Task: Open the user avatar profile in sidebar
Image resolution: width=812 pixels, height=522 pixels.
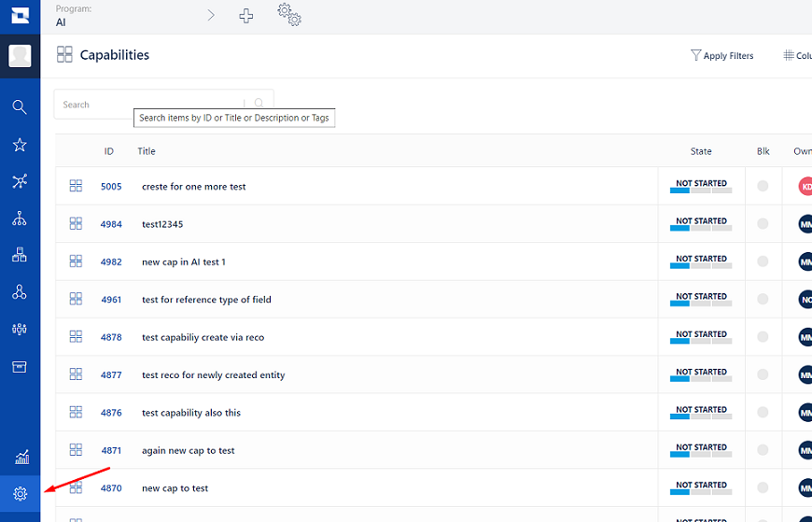Action: pyautogui.click(x=20, y=56)
